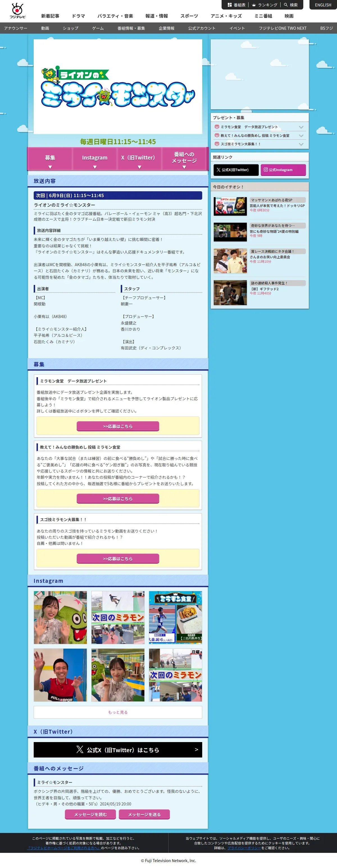Click 次回 6月9日(日) broadcast date bar

(118, 195)
